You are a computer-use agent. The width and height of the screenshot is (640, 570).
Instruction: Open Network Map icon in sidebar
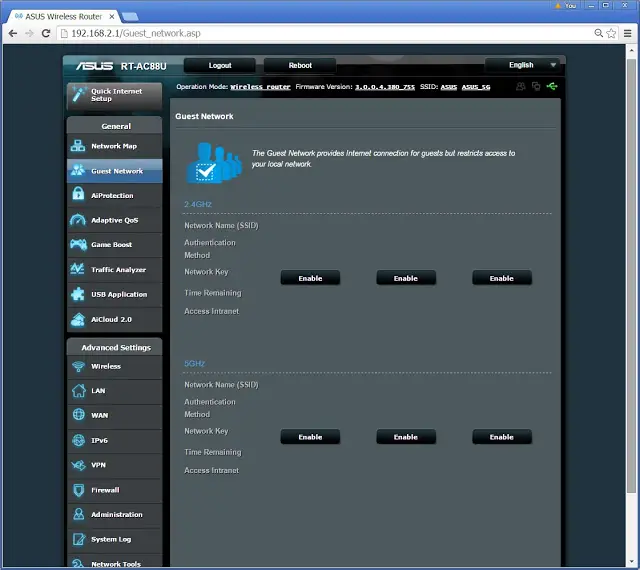78,146
